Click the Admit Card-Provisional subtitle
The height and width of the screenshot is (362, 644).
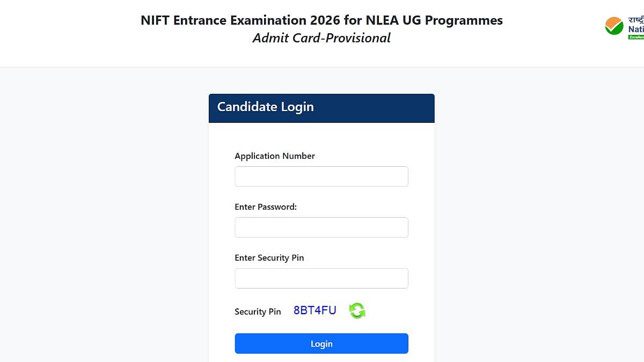pos(321,38)
